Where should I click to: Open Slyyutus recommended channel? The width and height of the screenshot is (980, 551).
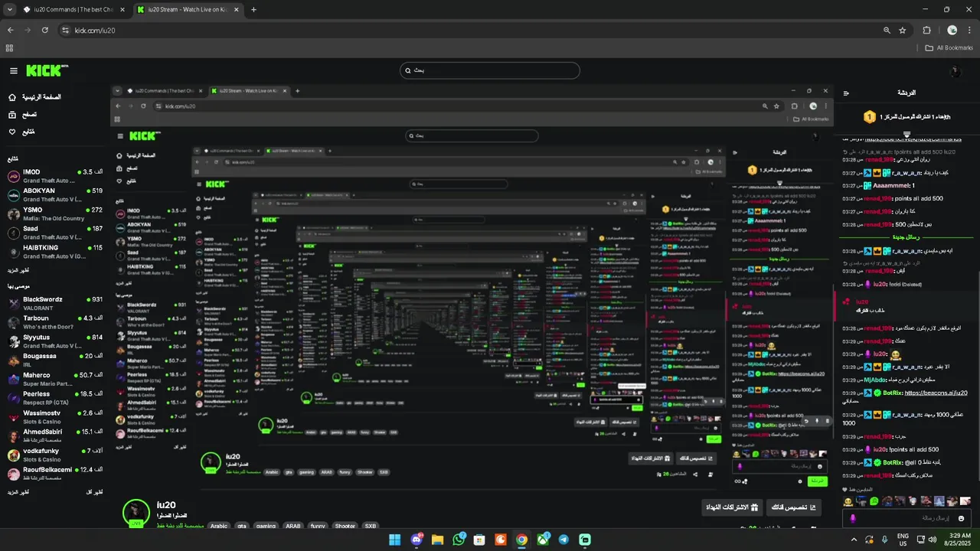[55, 341]
